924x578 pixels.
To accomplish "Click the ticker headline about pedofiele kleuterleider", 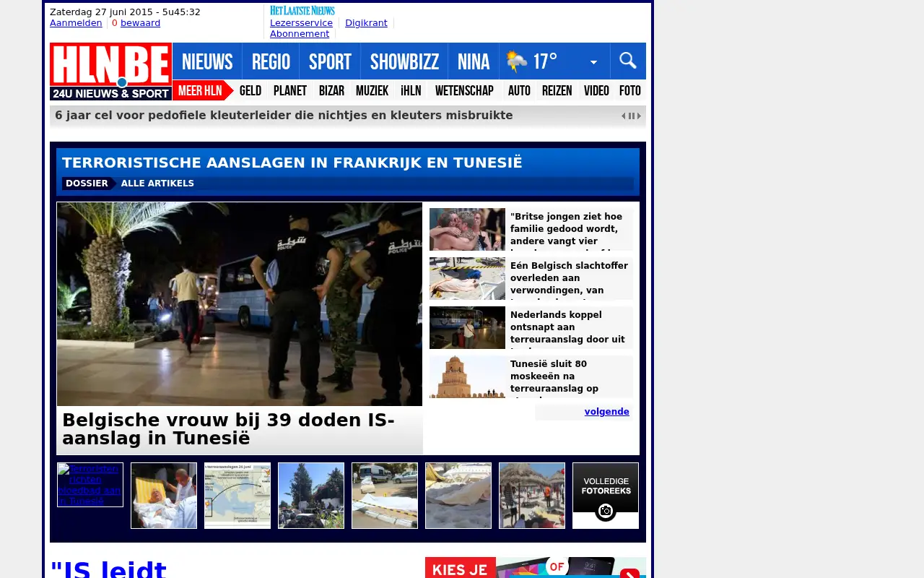I will point(284,116).
